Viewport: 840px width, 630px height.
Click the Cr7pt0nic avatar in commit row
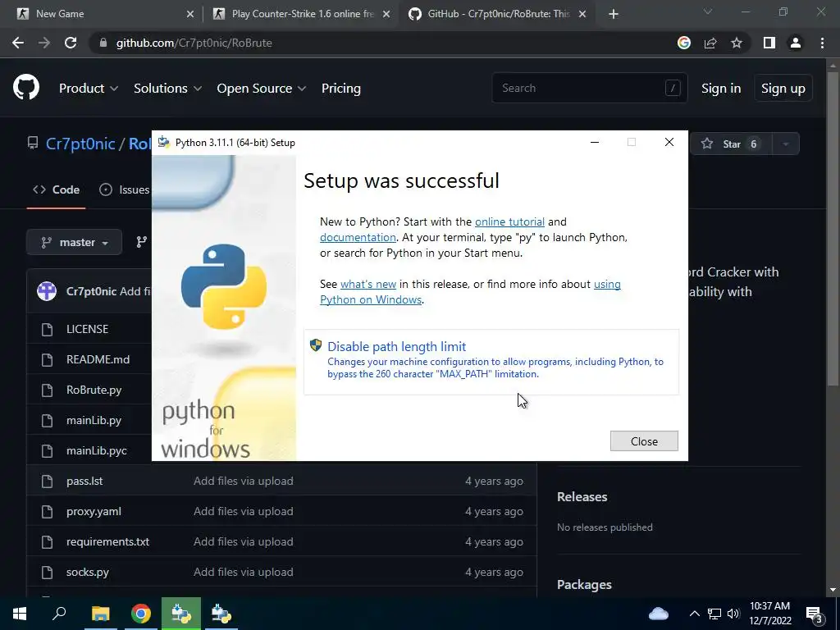pyautogui.click(x=47, y=291)
